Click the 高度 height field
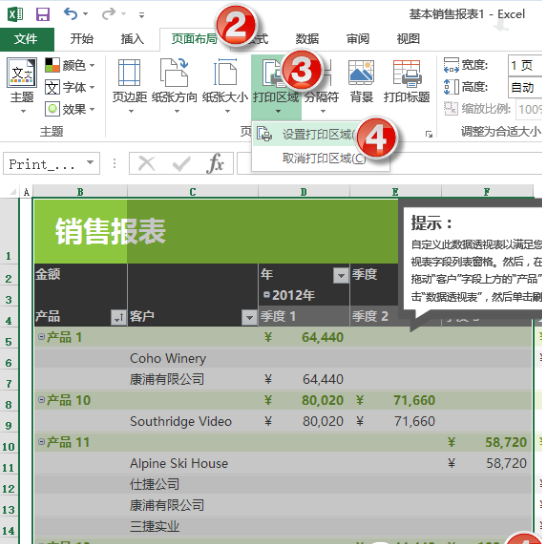 (525, 87)
